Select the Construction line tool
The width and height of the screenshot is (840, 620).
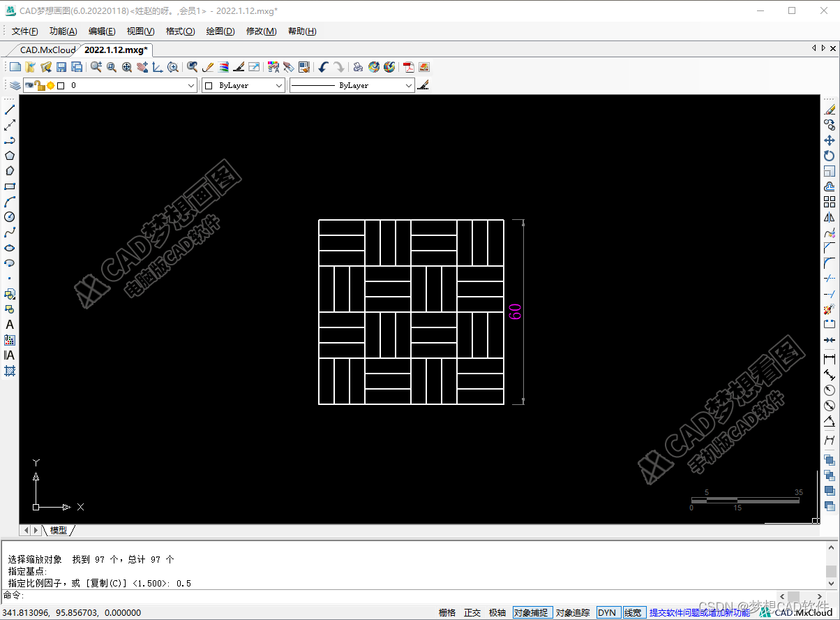[10, 125]
